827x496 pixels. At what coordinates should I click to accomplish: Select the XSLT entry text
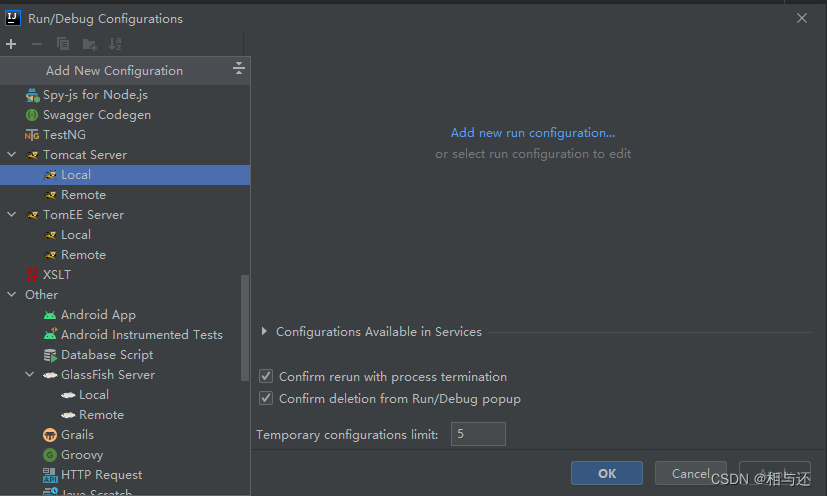click(x=56, y=275)
